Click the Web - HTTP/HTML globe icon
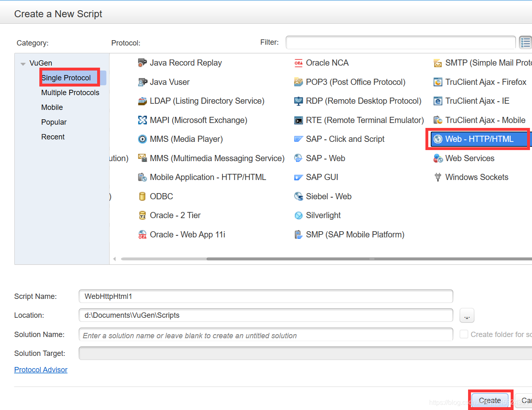The height and width of the screenshot is (410, 532). point(438,139)
